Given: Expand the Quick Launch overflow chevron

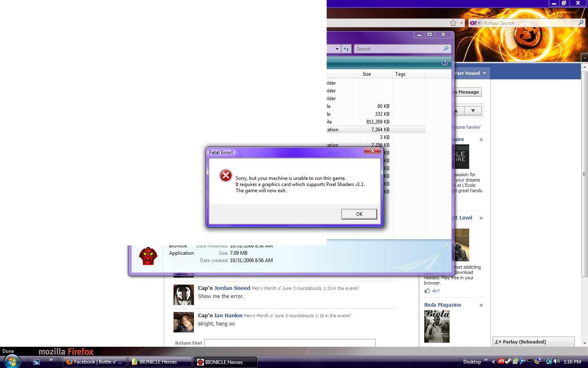Looking at the screenshot, I should tap(51, 360).
